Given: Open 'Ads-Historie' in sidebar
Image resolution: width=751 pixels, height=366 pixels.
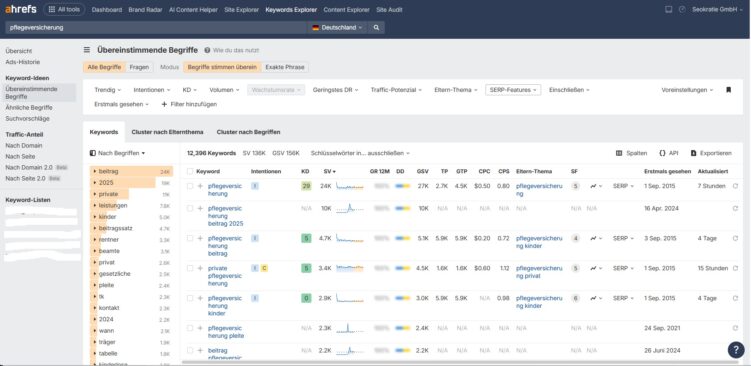Looking at the screenshot, I should [x=23, y=62].
